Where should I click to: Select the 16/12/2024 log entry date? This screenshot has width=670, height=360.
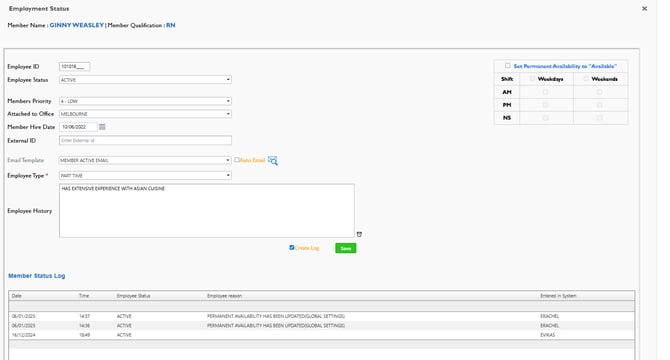(24, 335)
